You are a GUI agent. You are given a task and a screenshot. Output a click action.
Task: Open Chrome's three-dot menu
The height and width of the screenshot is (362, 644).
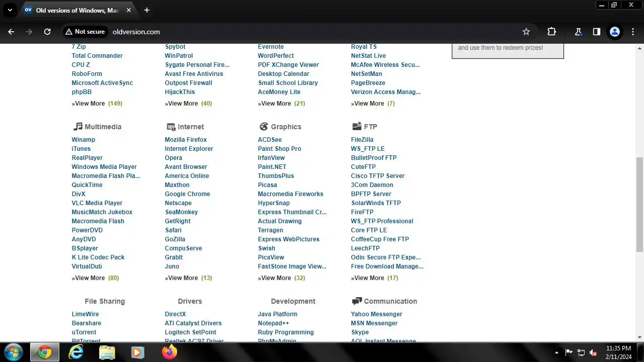633,32
